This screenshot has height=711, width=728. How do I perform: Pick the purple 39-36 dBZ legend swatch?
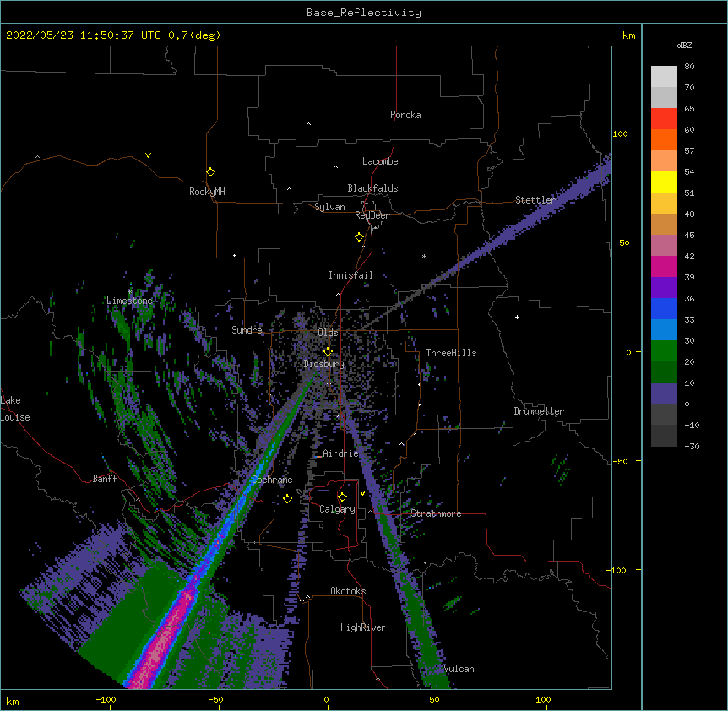(664, 287)
